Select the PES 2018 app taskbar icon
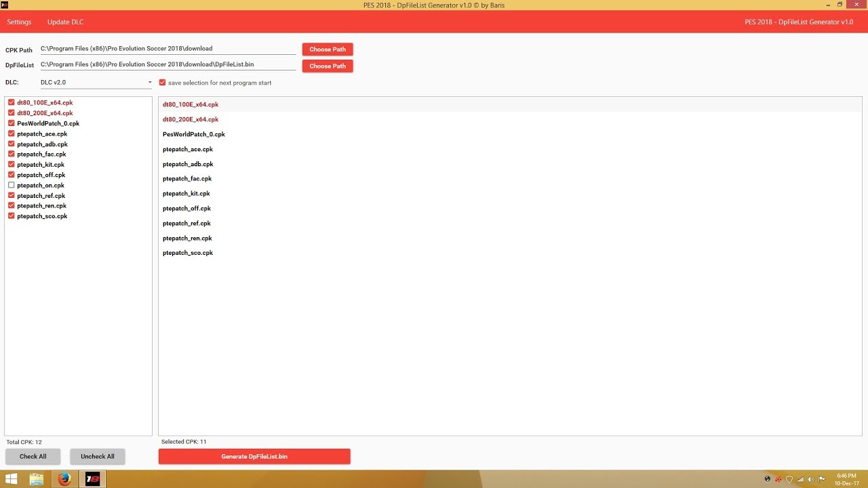This screenshot has height=488, width=868. (92, 479)
